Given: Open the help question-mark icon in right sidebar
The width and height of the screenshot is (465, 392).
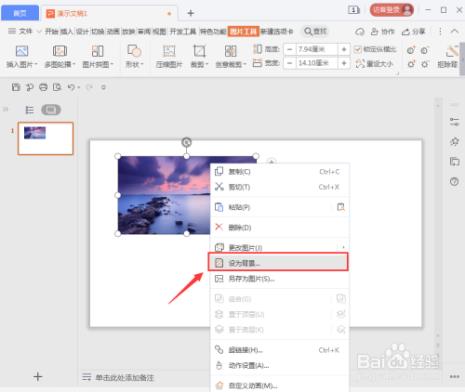Looking at the screenshot, I should coord(454,182).
